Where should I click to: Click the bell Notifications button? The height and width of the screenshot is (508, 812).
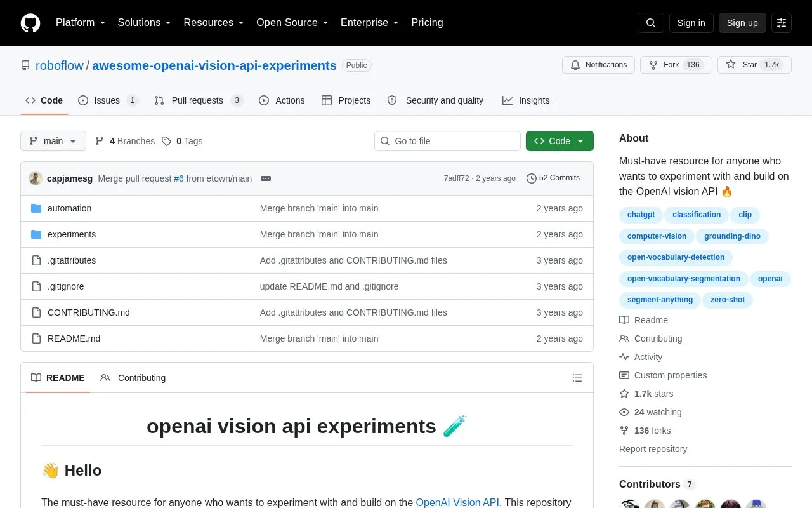tap(598, 65)
